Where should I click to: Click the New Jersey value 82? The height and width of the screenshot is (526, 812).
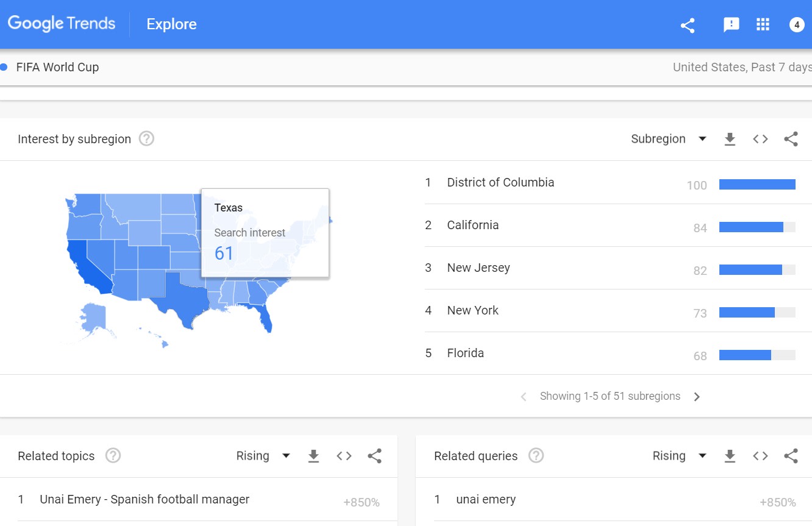click(700, 271)
